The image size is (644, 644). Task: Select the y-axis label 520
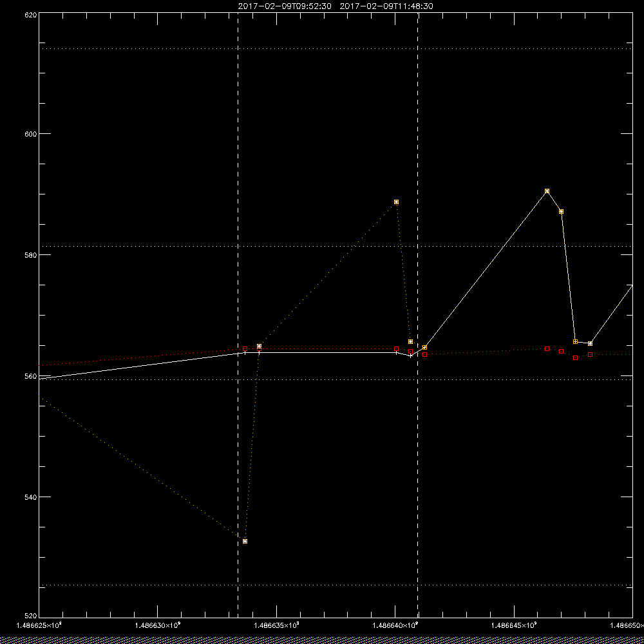coord(32,616)
